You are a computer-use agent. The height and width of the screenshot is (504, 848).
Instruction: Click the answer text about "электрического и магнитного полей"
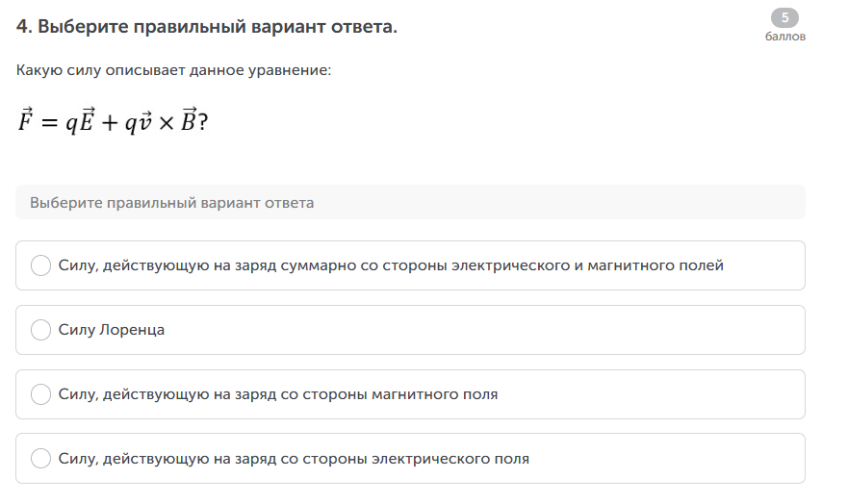(391, 265)
